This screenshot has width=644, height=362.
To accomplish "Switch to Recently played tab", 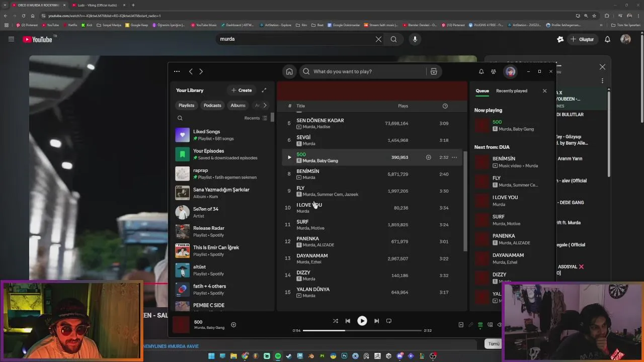I will pos(512,91).
